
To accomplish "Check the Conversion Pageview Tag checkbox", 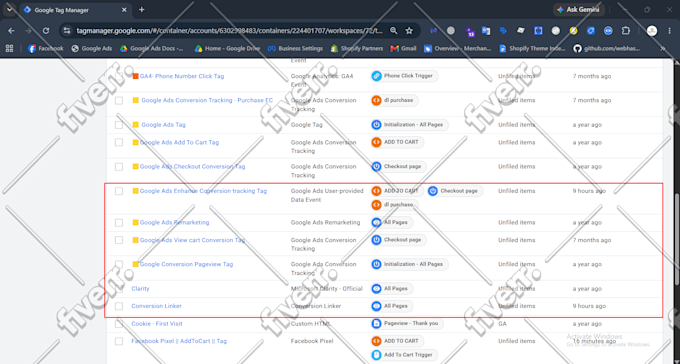I will tap(119, 264).
